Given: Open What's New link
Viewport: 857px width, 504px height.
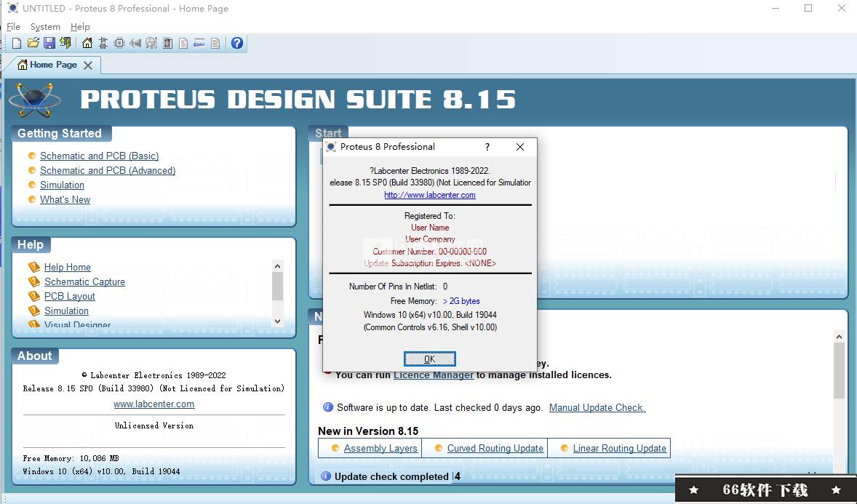Looking at the screenshot, I should [65, 199].
